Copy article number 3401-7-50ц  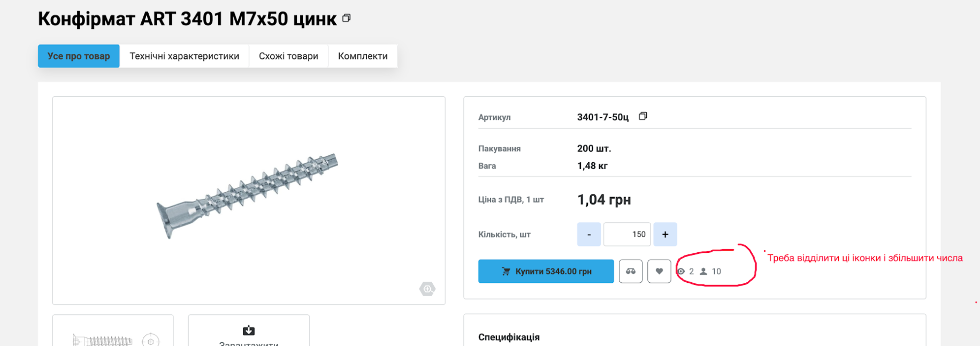[643, 116]
